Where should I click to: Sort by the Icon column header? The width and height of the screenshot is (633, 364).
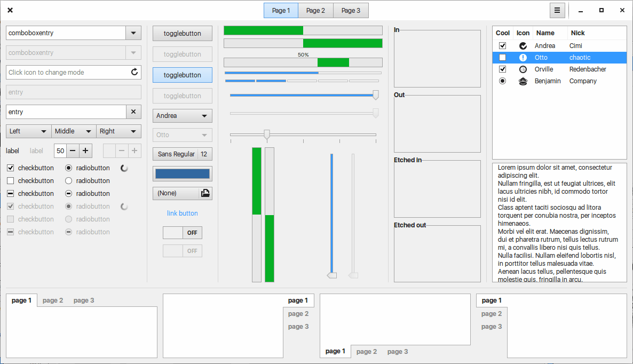[x=523, y=33]
